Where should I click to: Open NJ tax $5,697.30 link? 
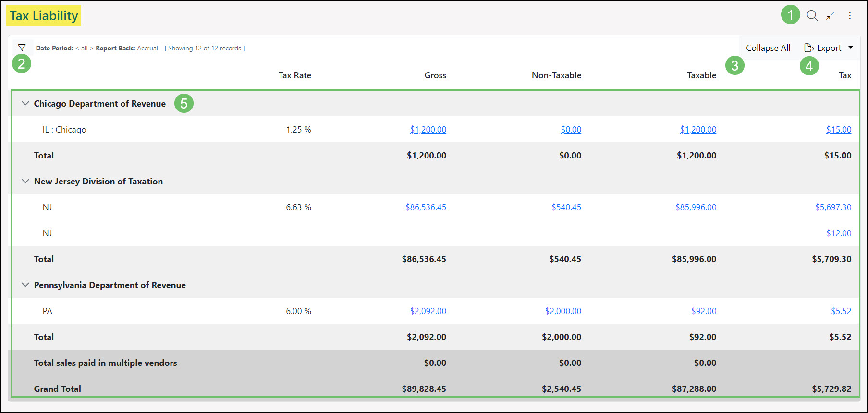(833, 207)
